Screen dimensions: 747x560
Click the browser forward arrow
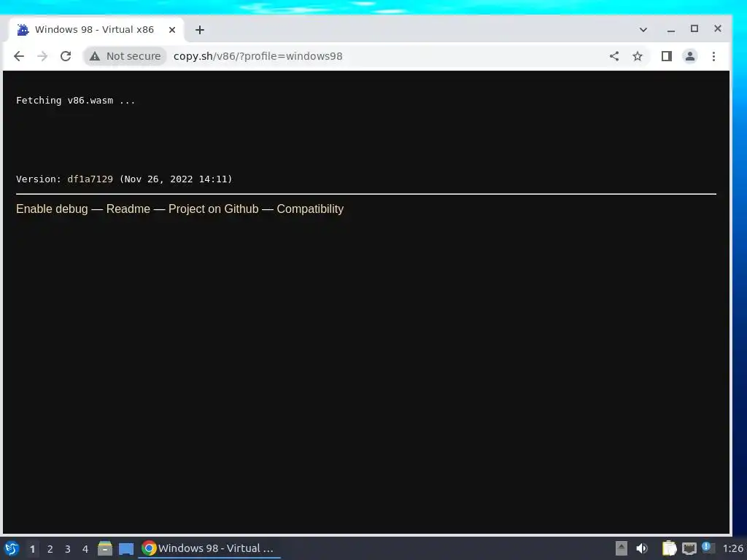click(x=42, y=56)
